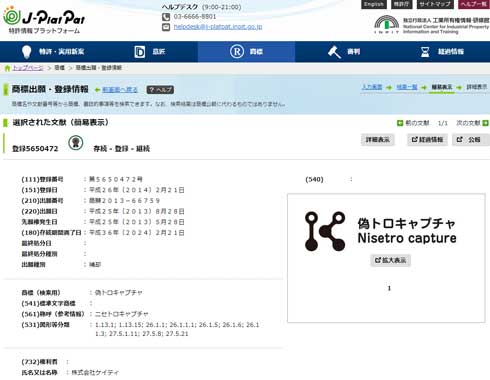This screenshot has width=490, height=380.
Task: Click the registration medal icon
Action: tap(76, 143)
